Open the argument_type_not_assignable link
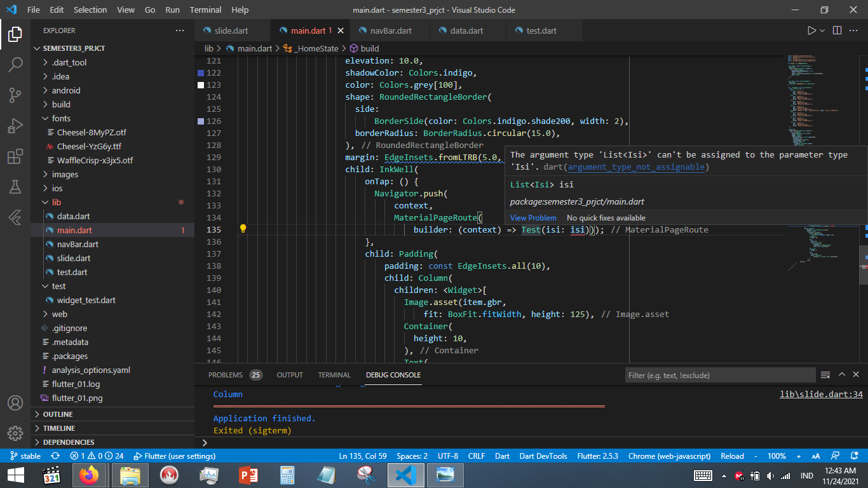Viewport: 868px width, 488px height. 636,167
